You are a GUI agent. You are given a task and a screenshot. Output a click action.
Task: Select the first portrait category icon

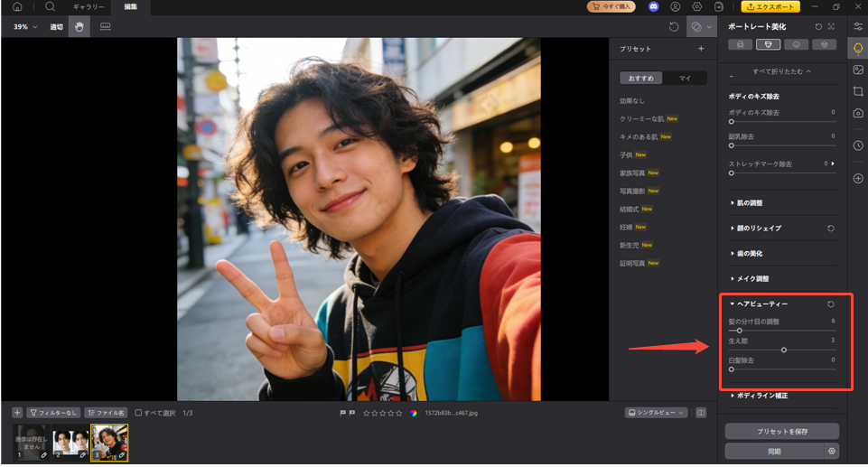(740, 45)
